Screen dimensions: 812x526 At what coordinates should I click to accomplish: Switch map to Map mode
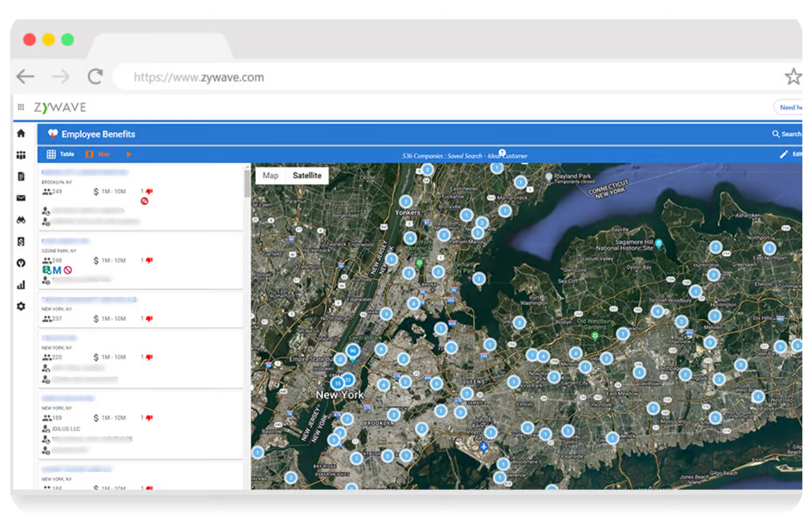coord(270,176)
